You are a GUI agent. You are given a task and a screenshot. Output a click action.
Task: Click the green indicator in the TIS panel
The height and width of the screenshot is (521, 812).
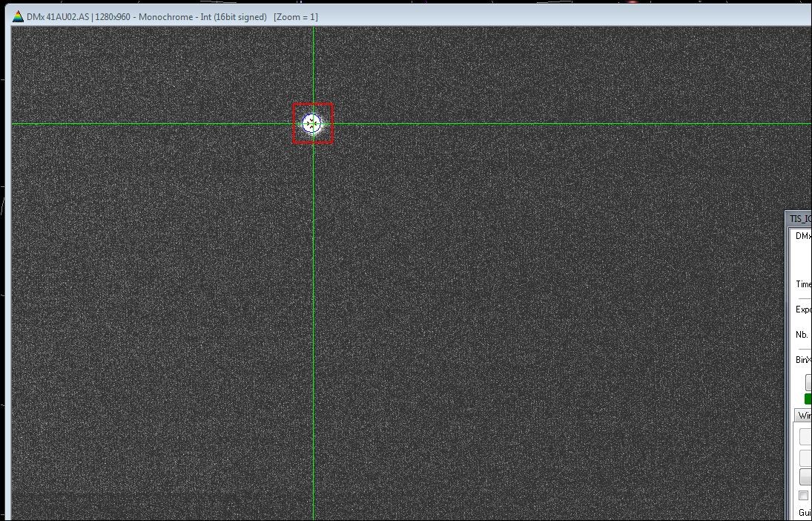pyautogui.click(x=808, y=399)
